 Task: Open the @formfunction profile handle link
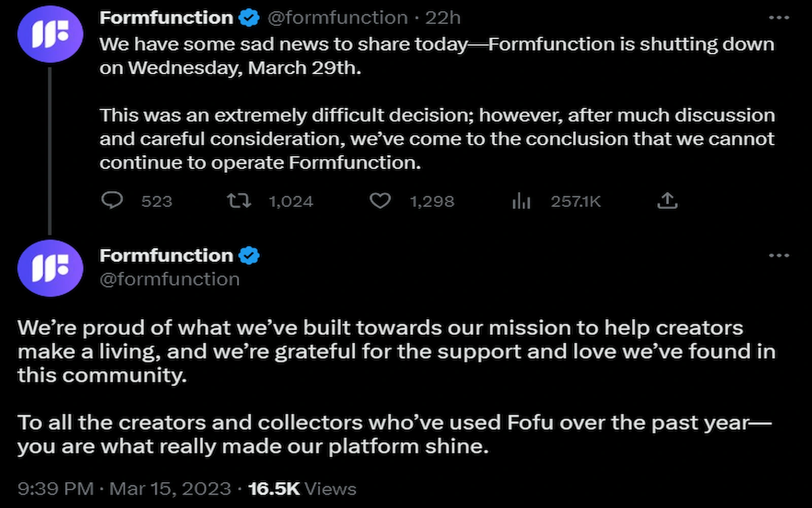click(337, 16)
